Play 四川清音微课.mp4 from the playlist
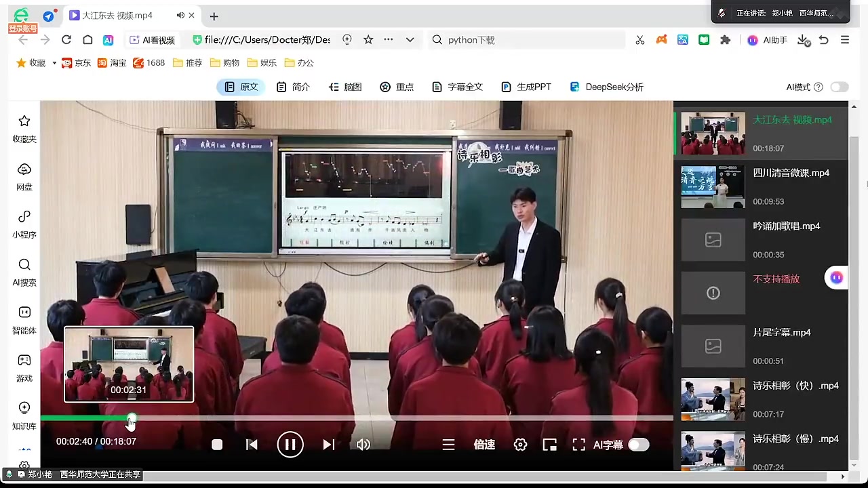868x488 pixels. coord(761,187)
